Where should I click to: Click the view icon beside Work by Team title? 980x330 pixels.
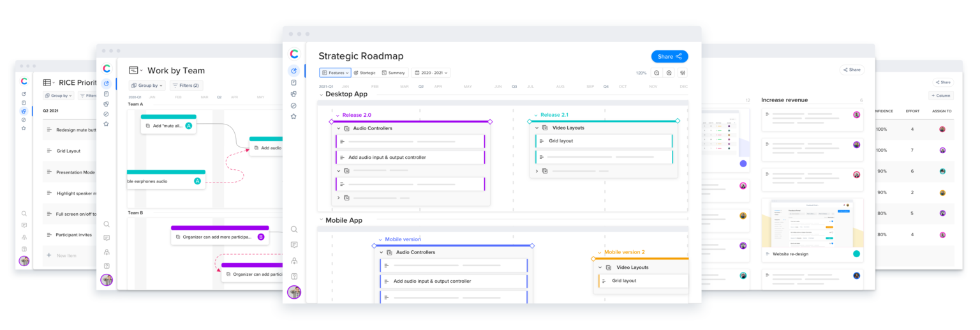134,70
